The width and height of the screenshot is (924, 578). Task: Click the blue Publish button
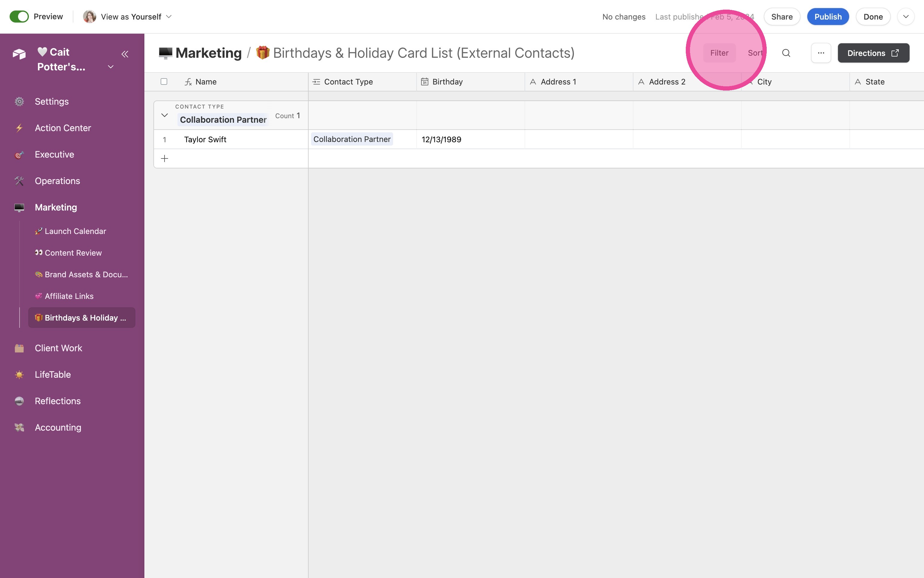click(828, 17)
